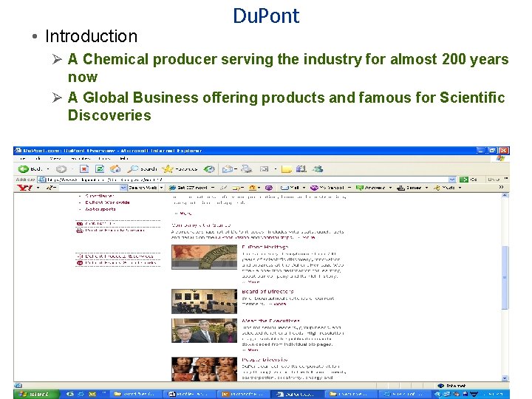This screenshot has height=399, width=532.
Task: Open the Yahoo Mail dropdown arrow
Action: 304,187
